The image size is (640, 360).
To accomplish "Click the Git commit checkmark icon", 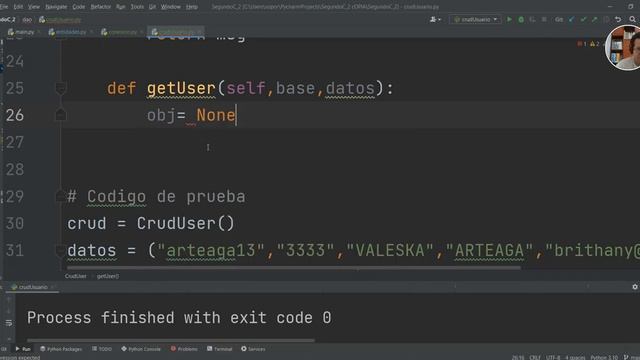I will pos(583,19).
